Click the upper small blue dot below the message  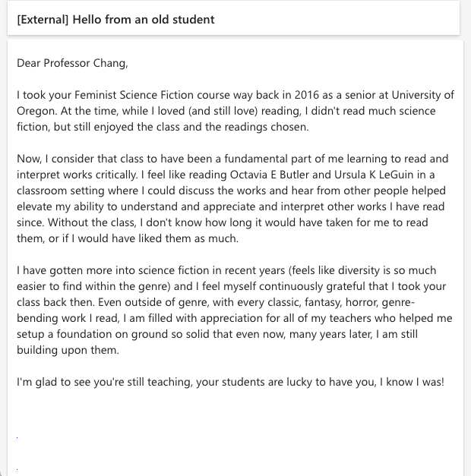pyautogui.click(x=17, y=437)
